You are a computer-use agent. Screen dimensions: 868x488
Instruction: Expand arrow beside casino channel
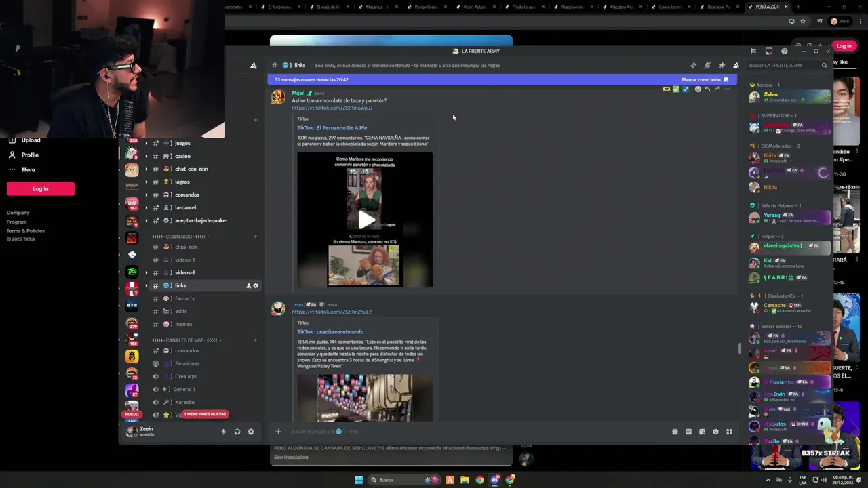[146, 156]
